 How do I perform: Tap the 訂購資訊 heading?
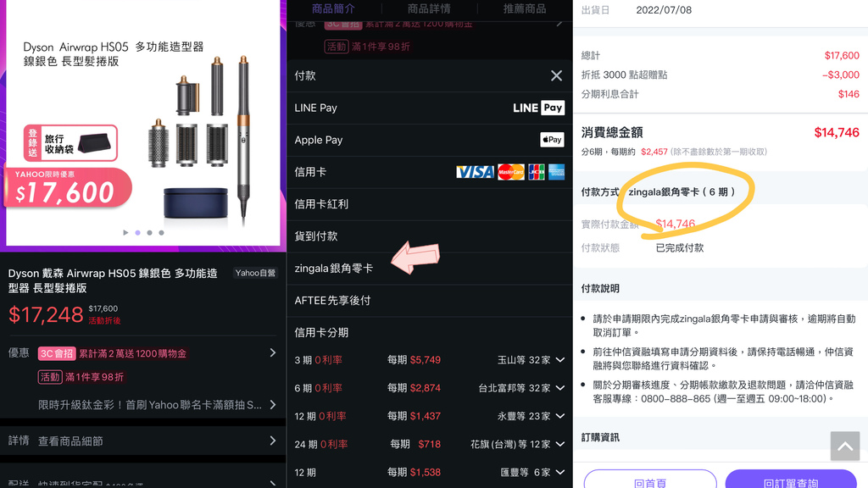(600, 438)
